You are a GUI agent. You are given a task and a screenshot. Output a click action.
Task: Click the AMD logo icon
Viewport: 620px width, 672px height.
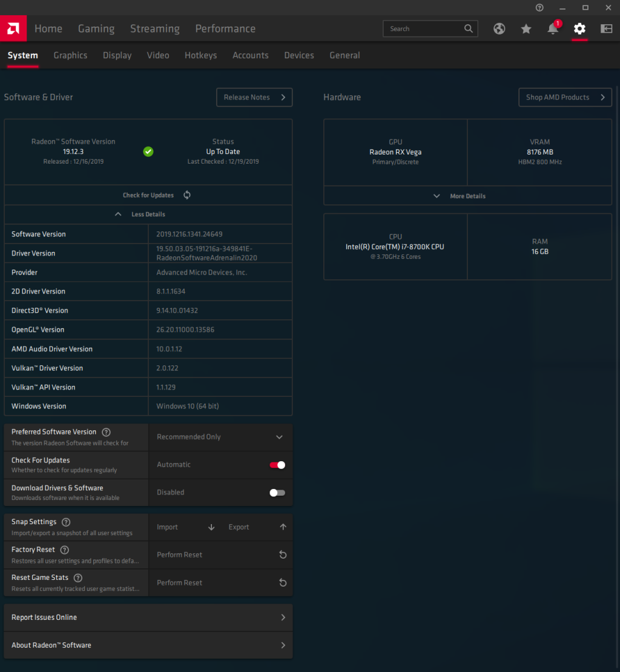pyautogui.click(x=13, y=28)
